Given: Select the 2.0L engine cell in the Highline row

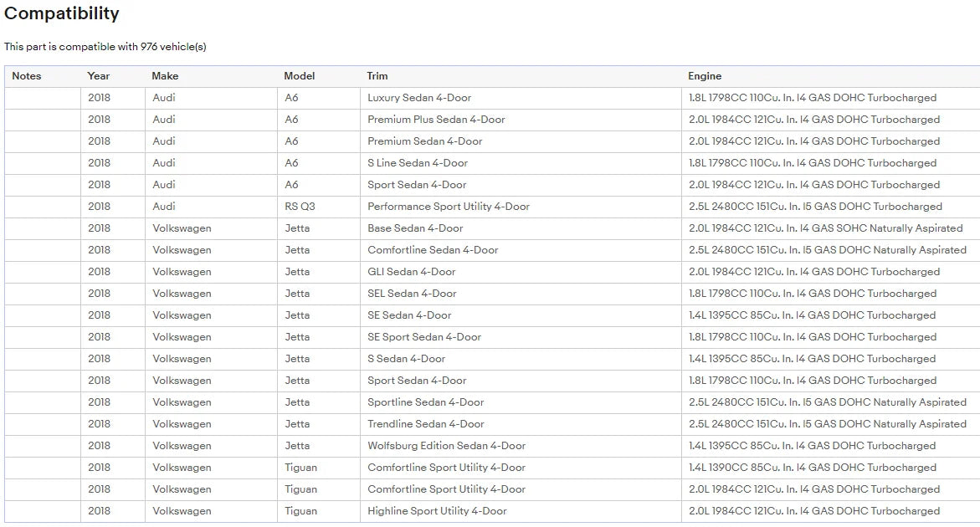Looking at the screenshot, I should (x=831, y=511).
